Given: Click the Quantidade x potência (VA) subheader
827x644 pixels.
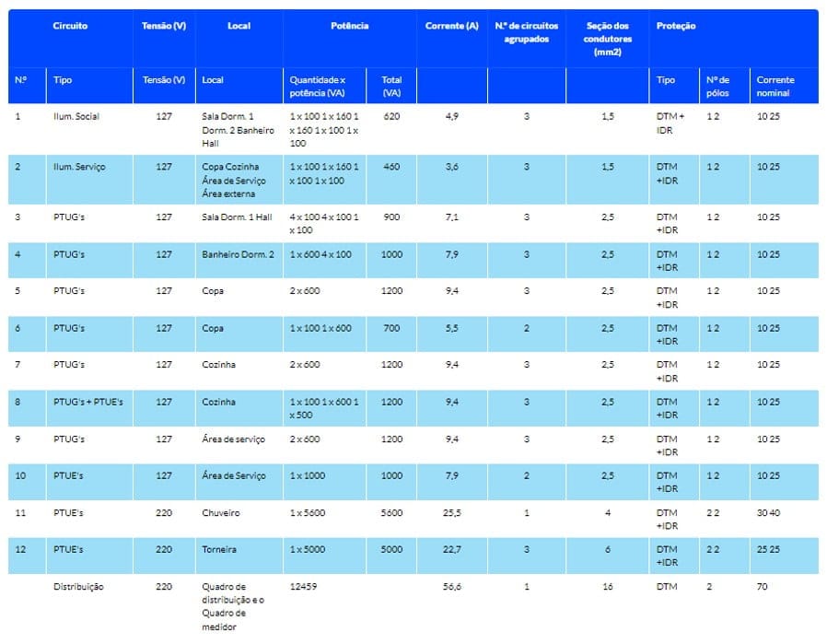Looking at the screenshot, I should tap(318, 86).
